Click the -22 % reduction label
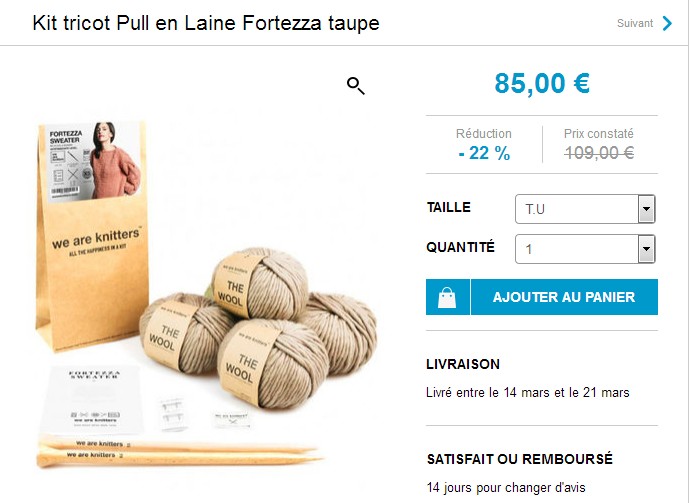691x503 pixels. click(484, 153)
